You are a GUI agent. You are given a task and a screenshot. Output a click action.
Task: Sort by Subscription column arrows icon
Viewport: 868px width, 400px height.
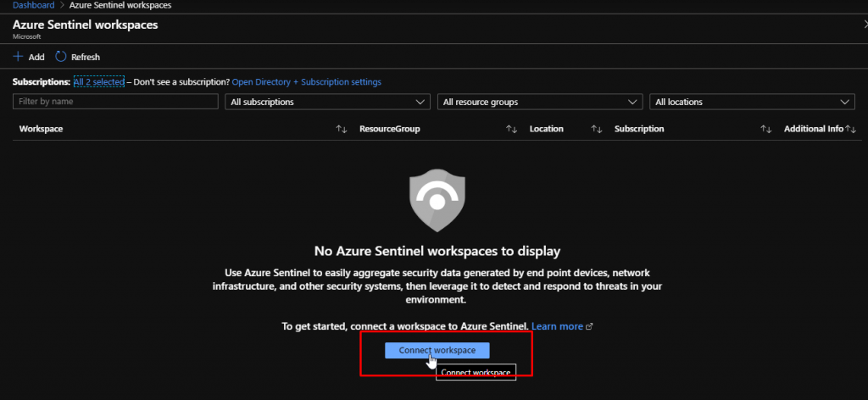click(x=766, y=129)
